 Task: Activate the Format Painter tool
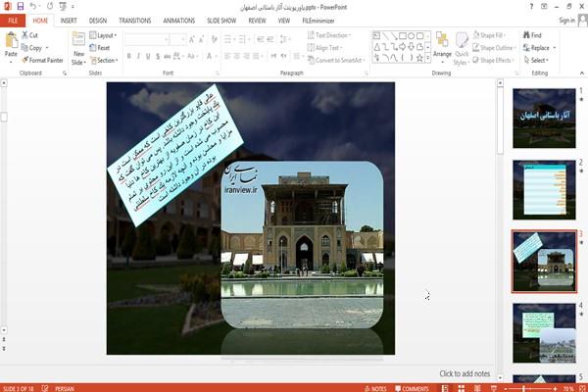point(41,60)
